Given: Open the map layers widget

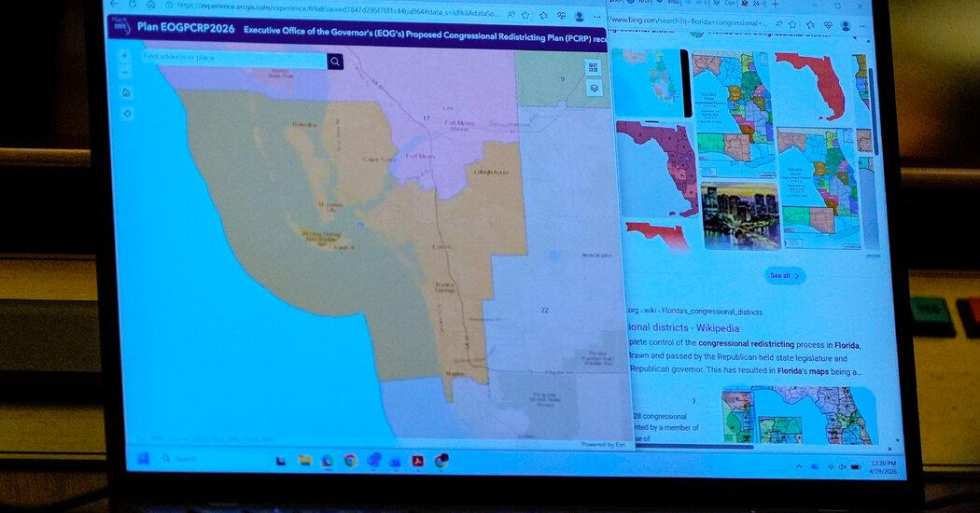Looking at the screenshot, I should [x=594, y=88].
